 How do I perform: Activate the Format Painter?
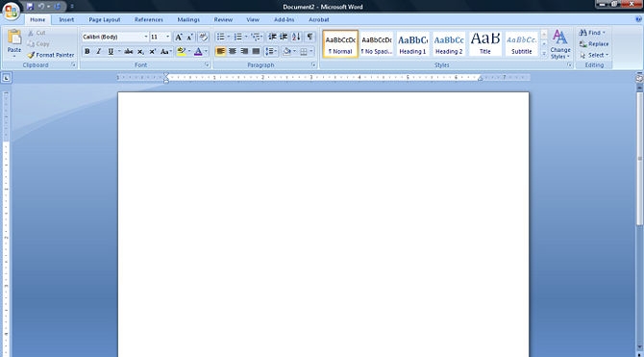coord(51,55)
